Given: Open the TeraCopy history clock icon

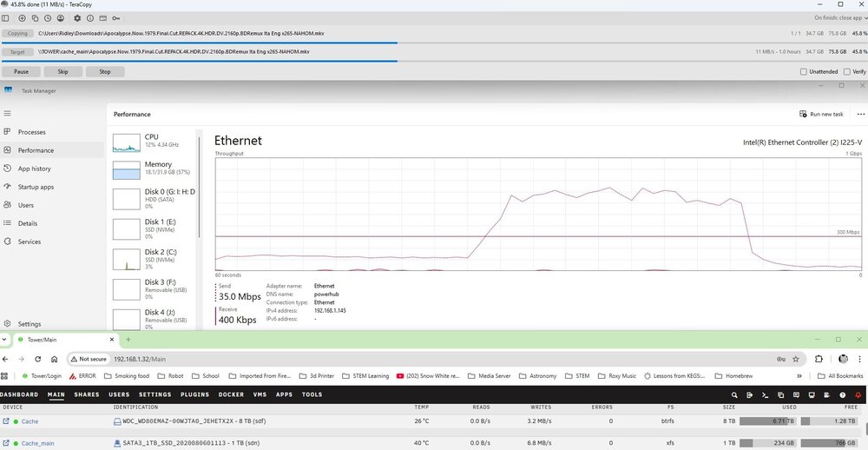Looking at the screenshot, I should [48, 18].
